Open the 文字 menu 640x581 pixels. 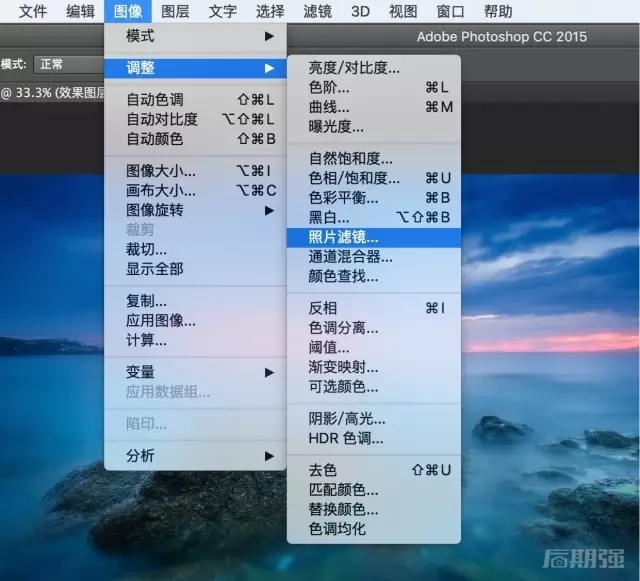222,11
